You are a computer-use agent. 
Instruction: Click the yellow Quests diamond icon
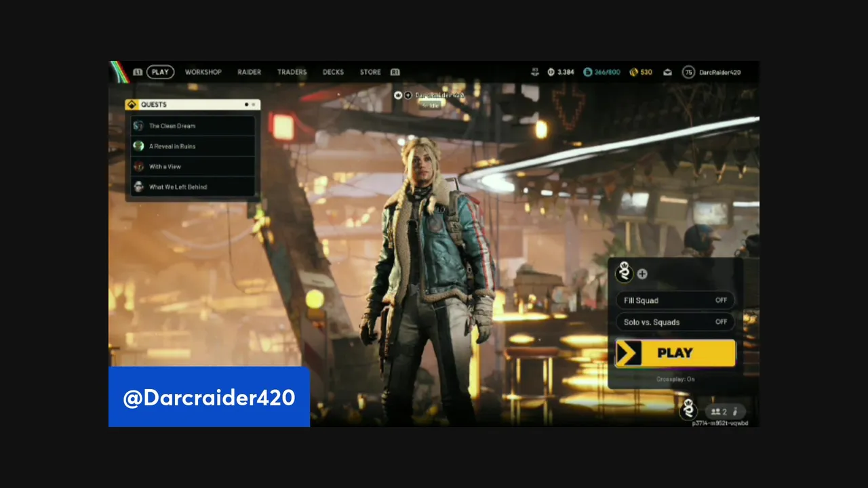click(x=132, y=104)
